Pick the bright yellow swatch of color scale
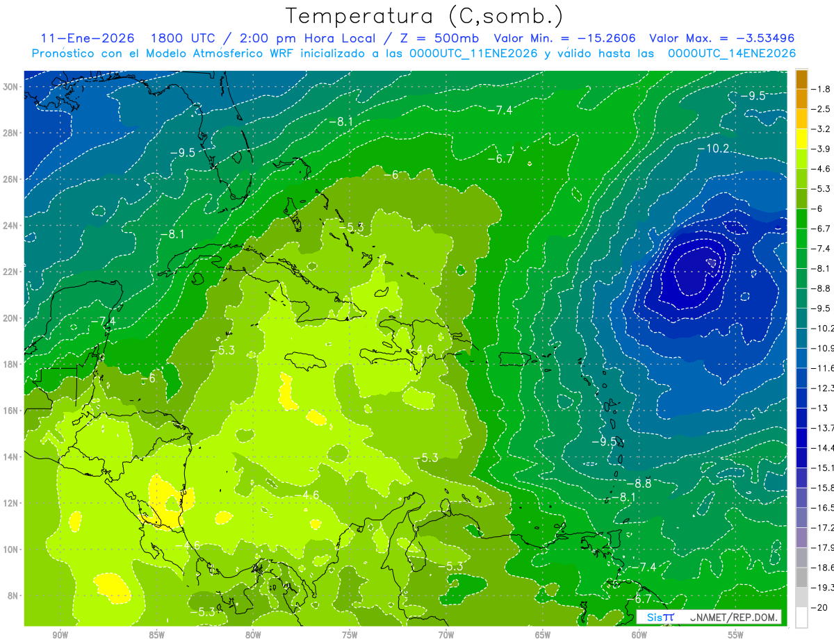Image resolution: width=834 pixels, height=644 pixels. (x=801, y=139)
